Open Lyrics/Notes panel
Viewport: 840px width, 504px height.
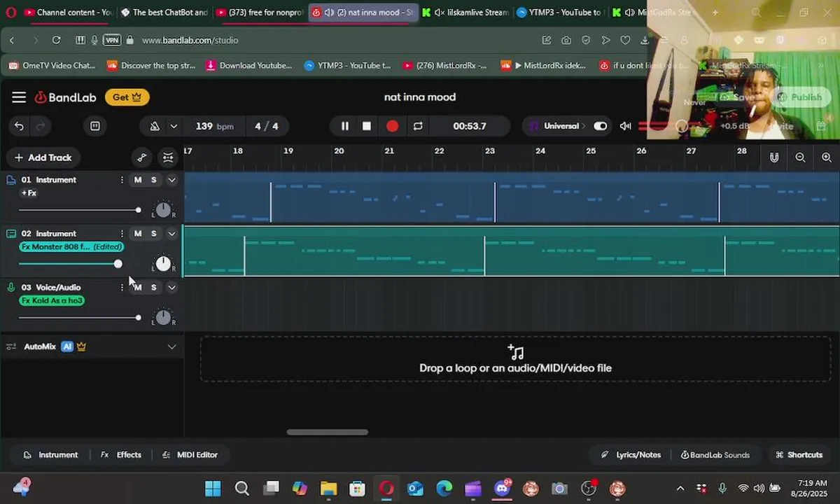(x=631, y=455)
